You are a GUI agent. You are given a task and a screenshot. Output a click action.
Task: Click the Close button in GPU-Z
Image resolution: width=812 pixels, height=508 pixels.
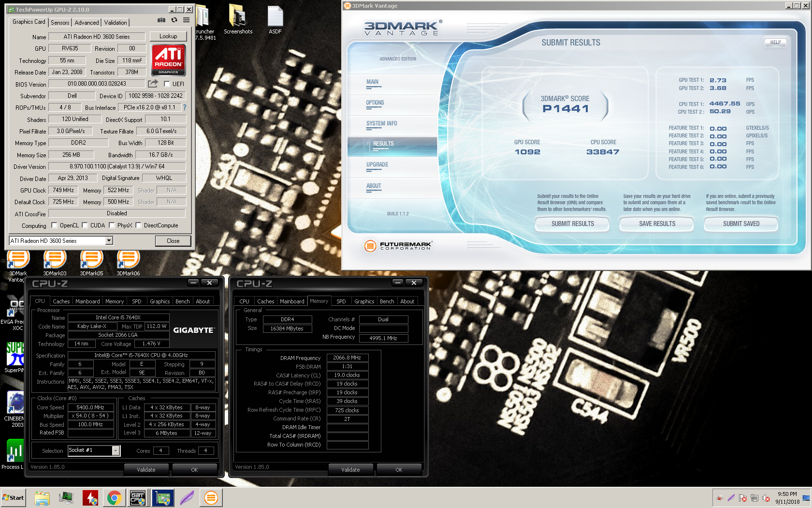point(173,240)
